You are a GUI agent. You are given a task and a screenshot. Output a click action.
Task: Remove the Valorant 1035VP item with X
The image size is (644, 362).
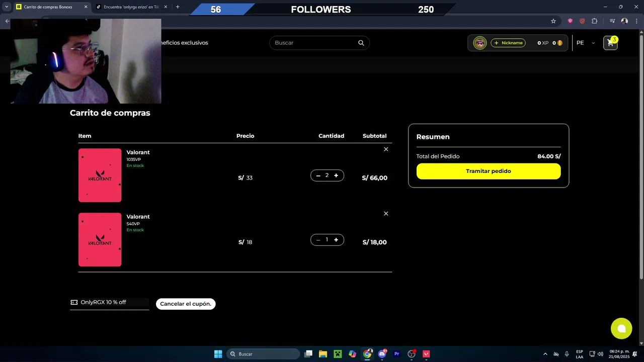tap(386, 149)
